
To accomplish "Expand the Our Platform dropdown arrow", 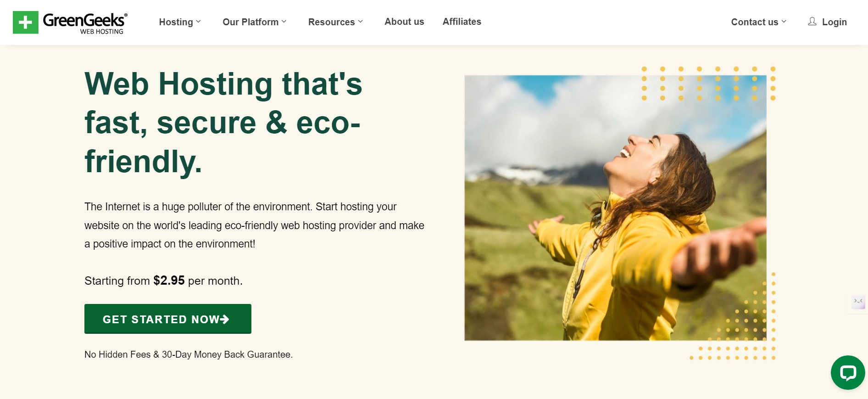I will click(x=284, y=22).
